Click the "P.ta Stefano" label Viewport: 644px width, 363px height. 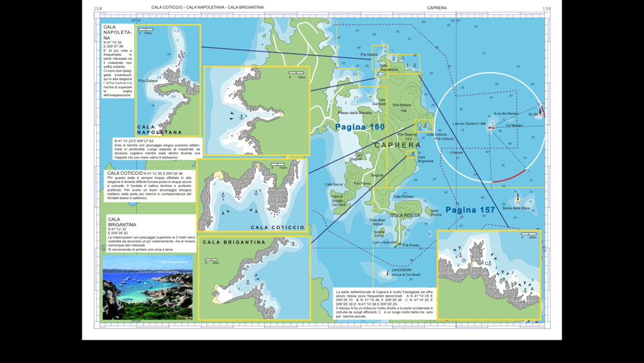(402, 105)
